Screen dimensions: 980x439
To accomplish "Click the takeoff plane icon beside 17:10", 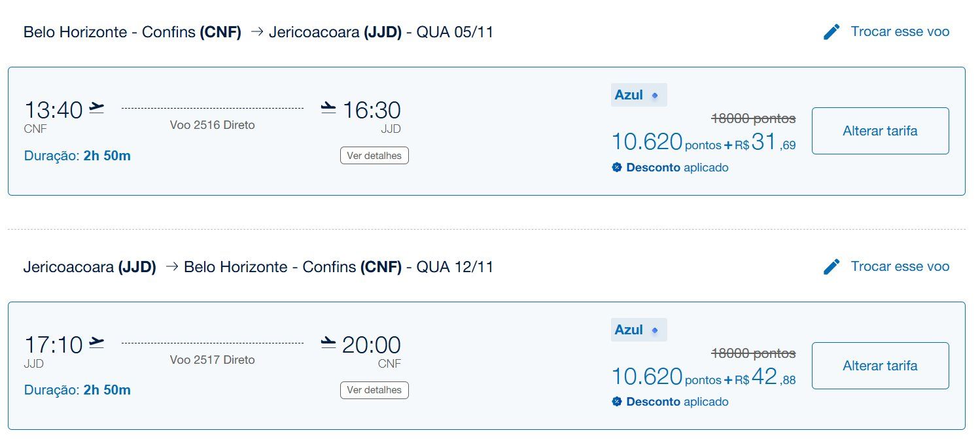I will tap(97, 343).
